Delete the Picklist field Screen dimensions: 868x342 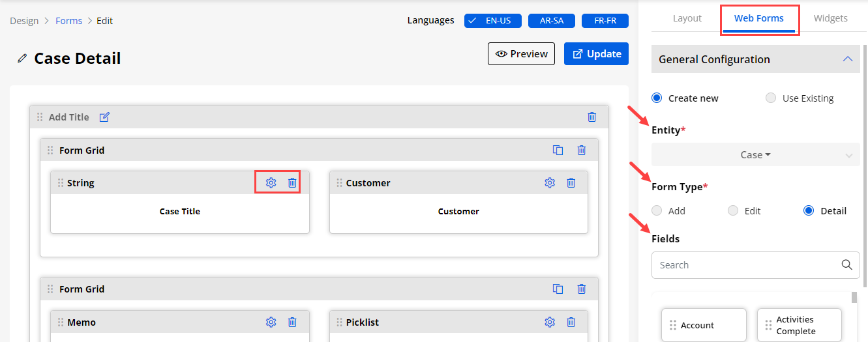tap(571, 322)
